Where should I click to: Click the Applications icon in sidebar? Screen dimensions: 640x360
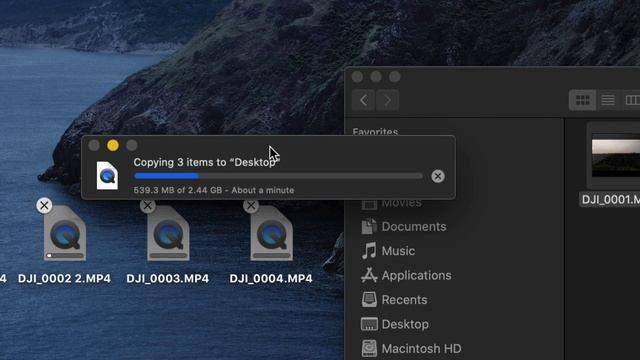pyautogui.click(x=369, y=275)
